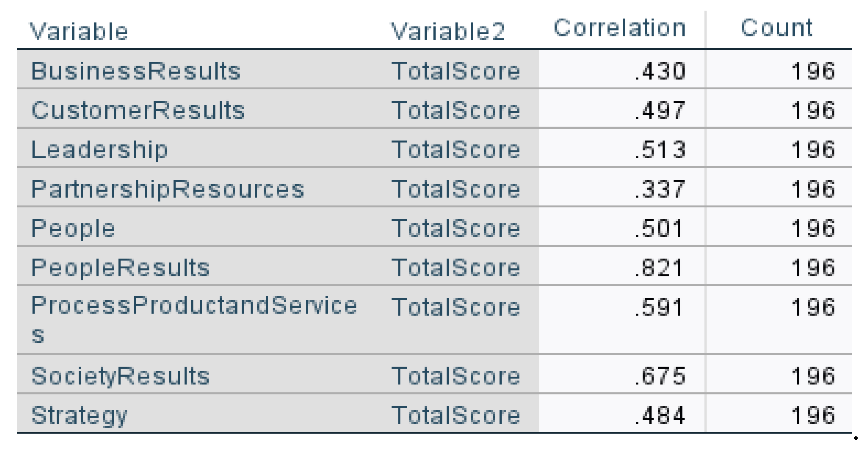Click the .484 correlation value
The image size is (868, 455).
660,415
